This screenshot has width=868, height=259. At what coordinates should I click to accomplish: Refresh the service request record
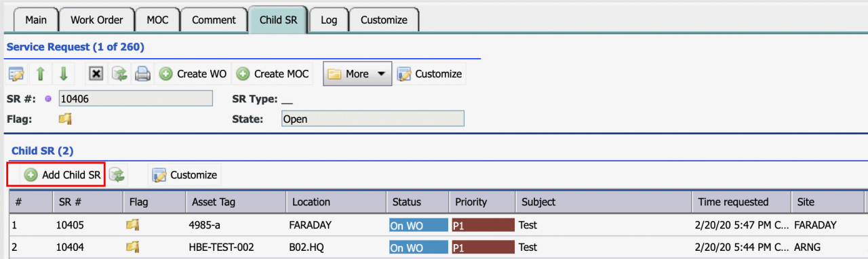point(119,74)
